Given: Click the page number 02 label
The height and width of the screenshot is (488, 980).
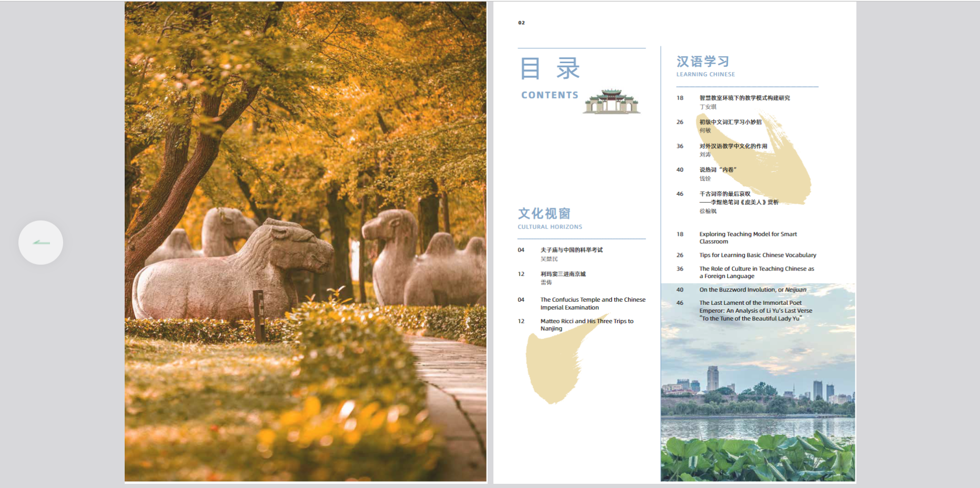Looking at the screenshot, I should click(521, 23).
